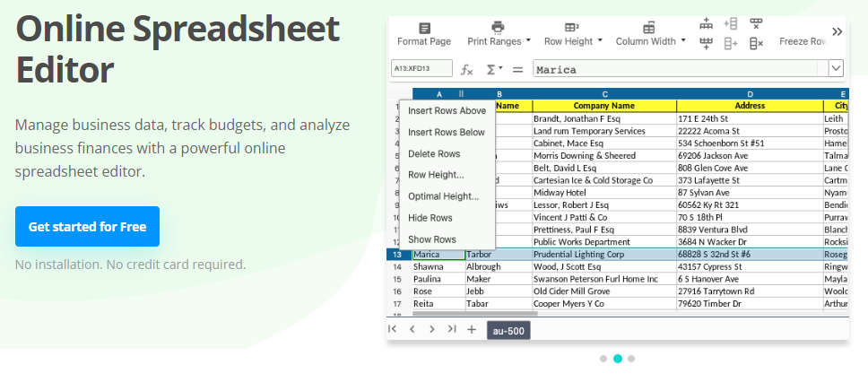Click the Function Wizard fx icon
This screenshot has width=868, height=382.
[x=466, y=69]
